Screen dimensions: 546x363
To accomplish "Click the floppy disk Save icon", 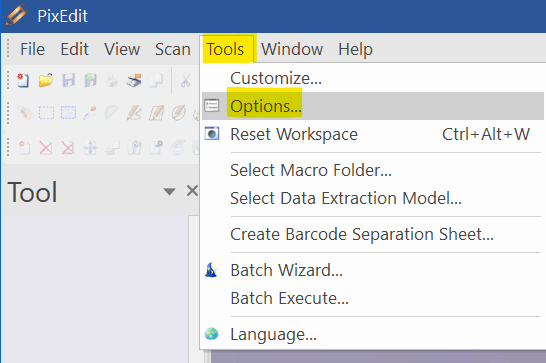I will coord(69,80).
